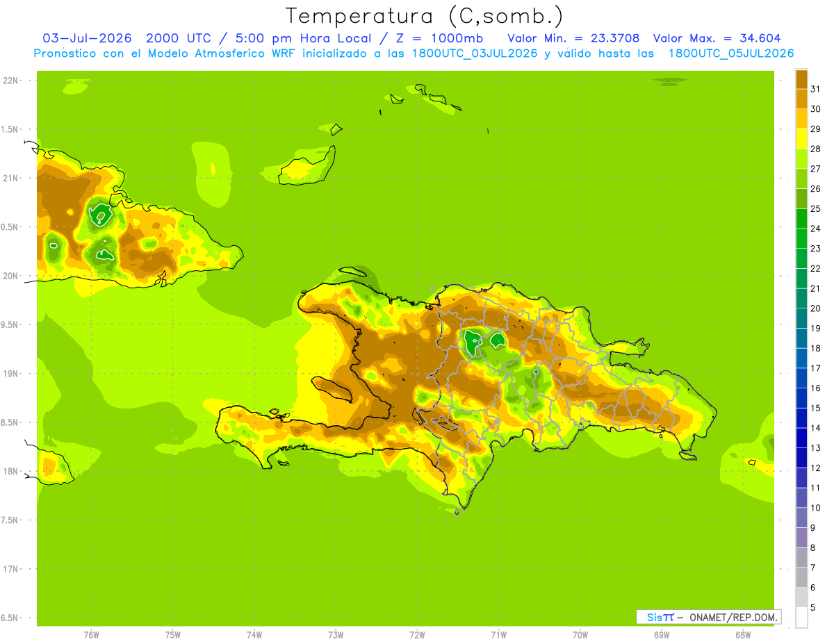Screen dimensions: 834x644
Task: Click "Valor Min. = 23.3708" text
Action: [573, 38]
